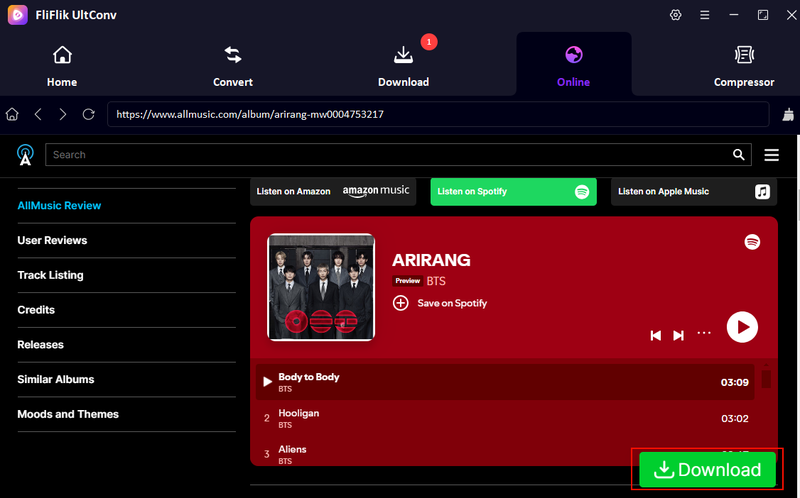The image size is (800, 498).
Task: Select the Hooligan track row
Action: [505, 418]
